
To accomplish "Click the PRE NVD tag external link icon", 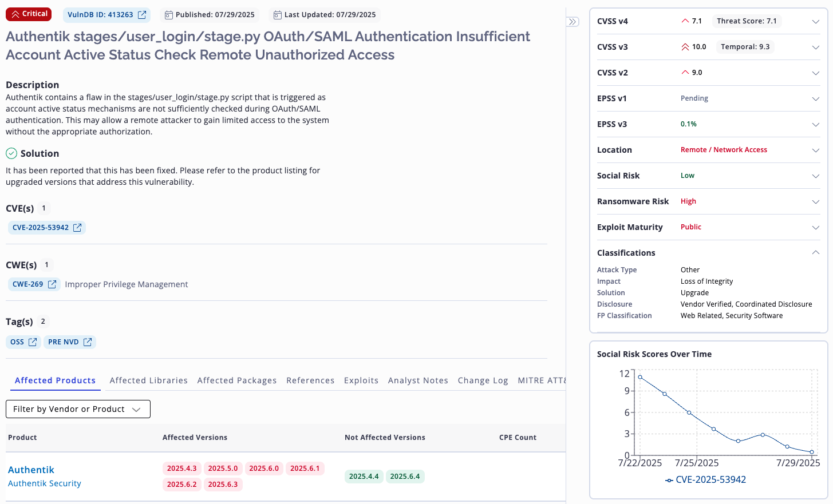I will 88,342.
